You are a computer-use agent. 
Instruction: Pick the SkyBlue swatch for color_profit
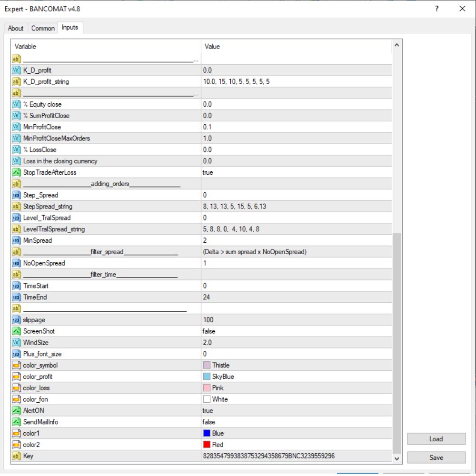(207, 377)
